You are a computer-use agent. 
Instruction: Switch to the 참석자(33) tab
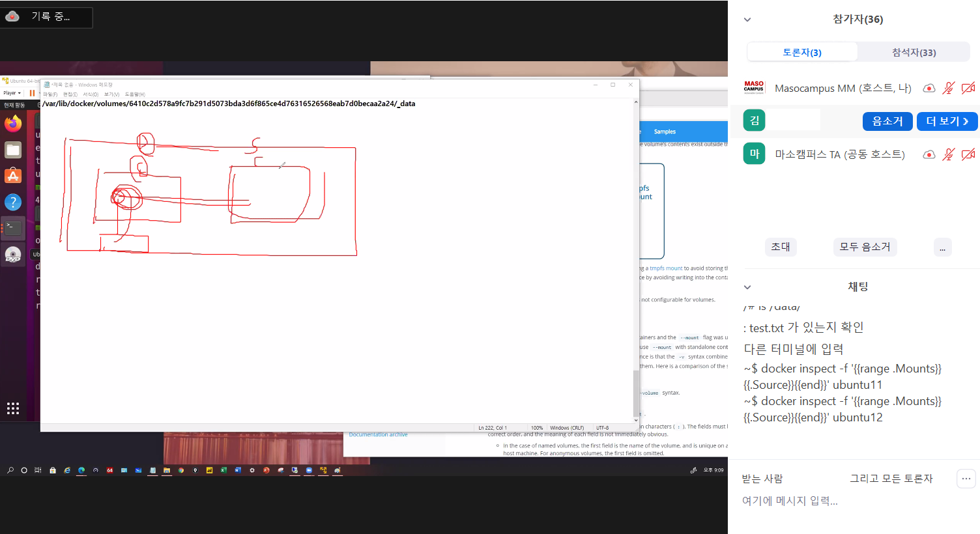[x=914, y=52]
